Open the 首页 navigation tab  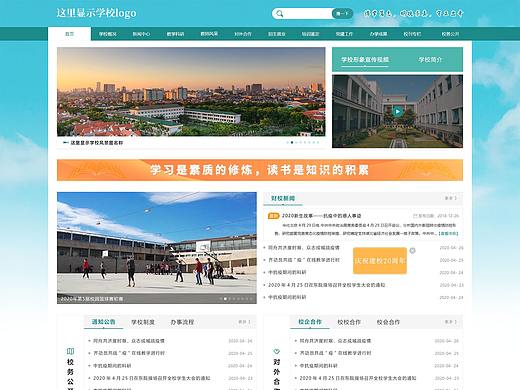tap(69, 34)
